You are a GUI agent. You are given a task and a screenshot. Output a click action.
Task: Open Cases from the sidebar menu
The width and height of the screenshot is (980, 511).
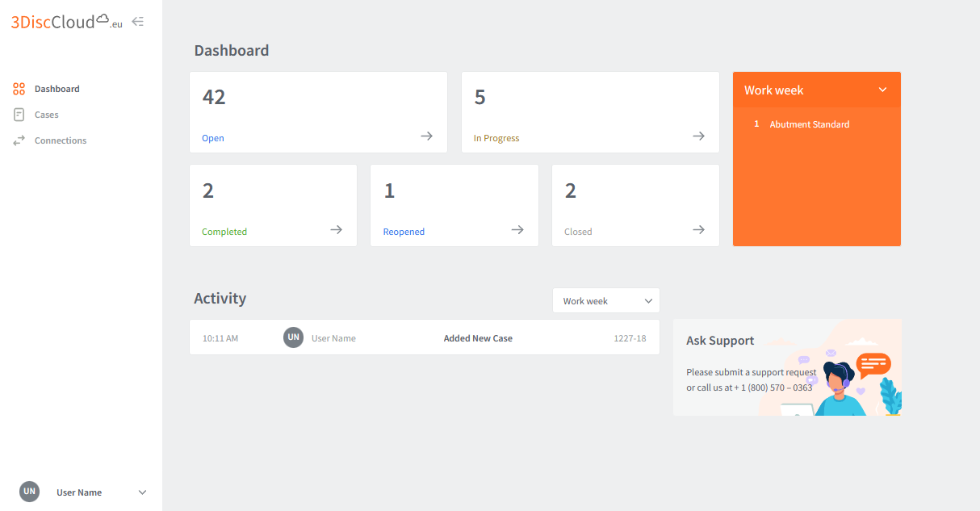(x=47, y=115)
